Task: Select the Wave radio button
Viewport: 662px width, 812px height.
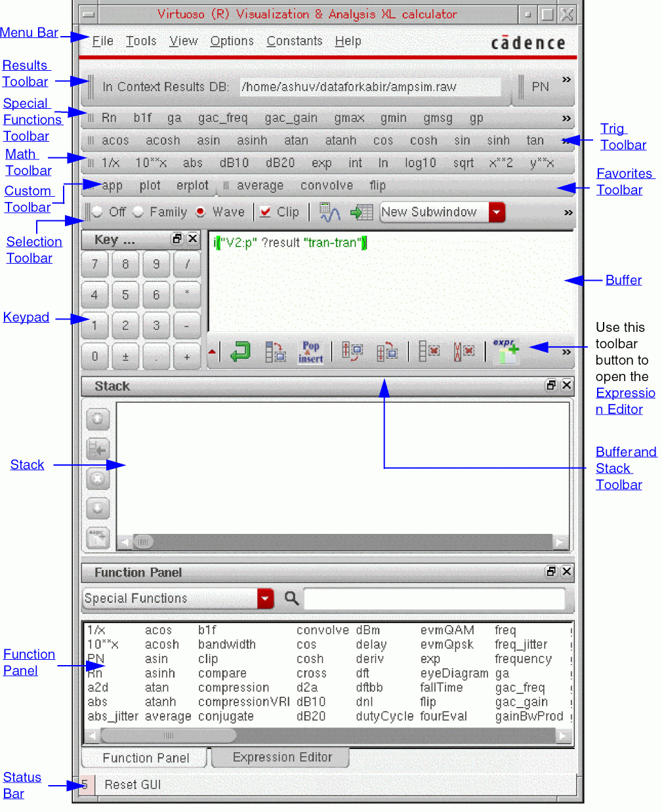Action: pyautogui.click(x=200, y=212)
